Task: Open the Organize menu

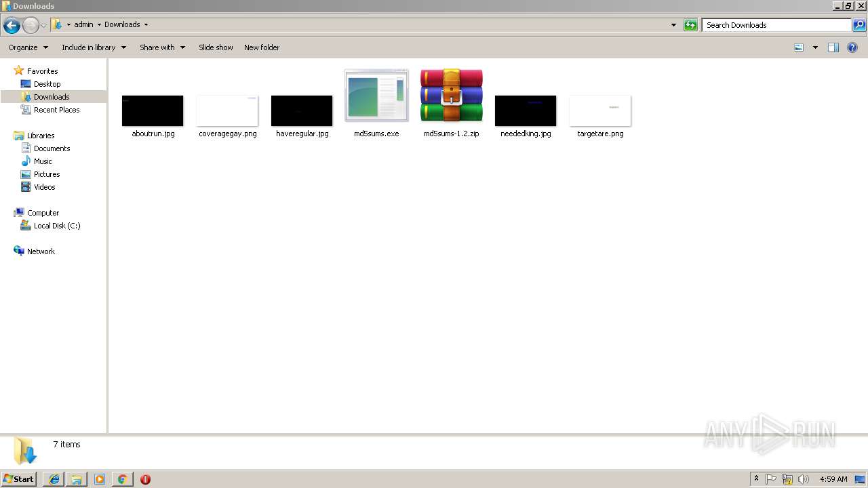Action: (x=28, y=47)
